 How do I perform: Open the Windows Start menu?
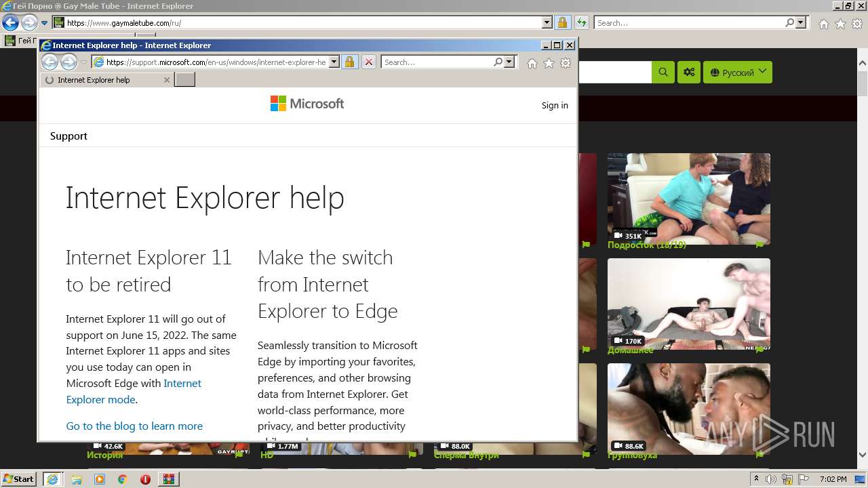[x=18, y=479]
